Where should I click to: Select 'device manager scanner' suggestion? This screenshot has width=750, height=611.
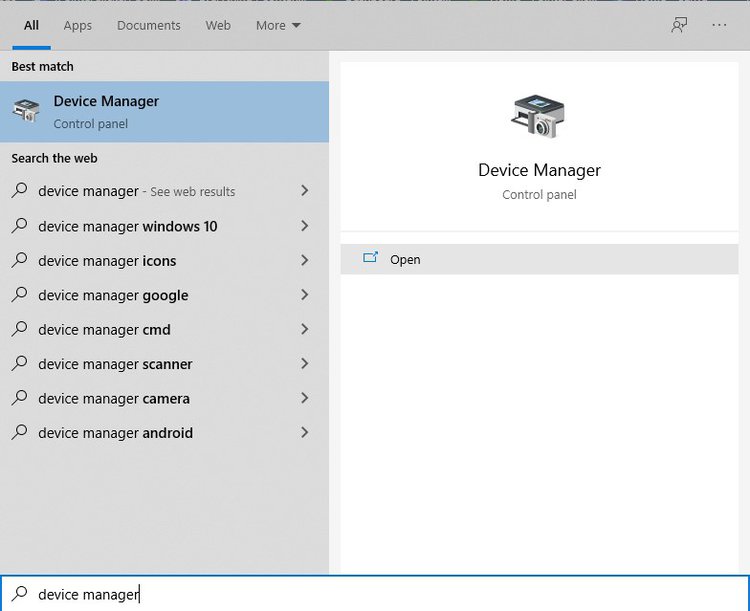[164, 364]
